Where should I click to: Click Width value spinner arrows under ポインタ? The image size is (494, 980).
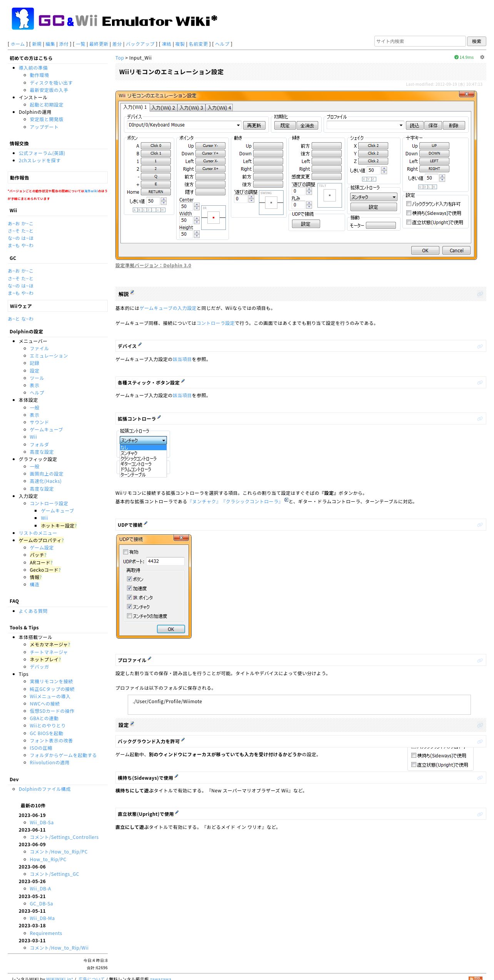point(197,220)
